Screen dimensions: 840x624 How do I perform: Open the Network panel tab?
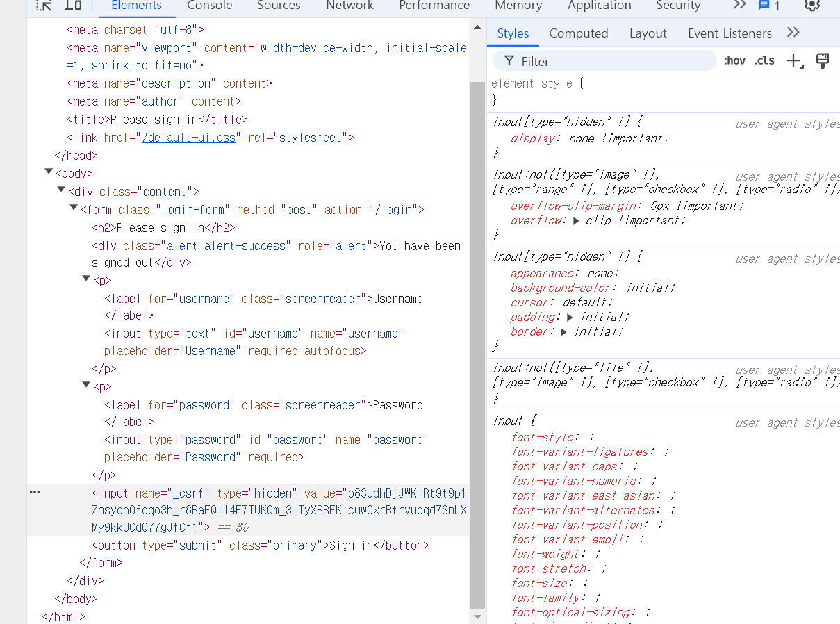coord(349,6)
